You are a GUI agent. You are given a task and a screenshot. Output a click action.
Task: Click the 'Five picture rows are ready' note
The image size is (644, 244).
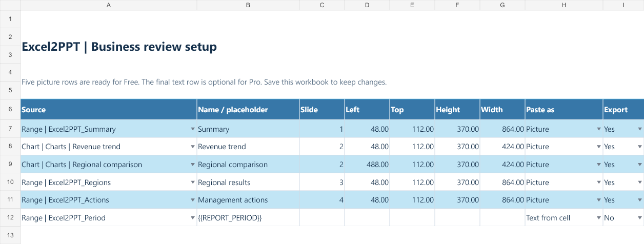click(x=204, y=82)
